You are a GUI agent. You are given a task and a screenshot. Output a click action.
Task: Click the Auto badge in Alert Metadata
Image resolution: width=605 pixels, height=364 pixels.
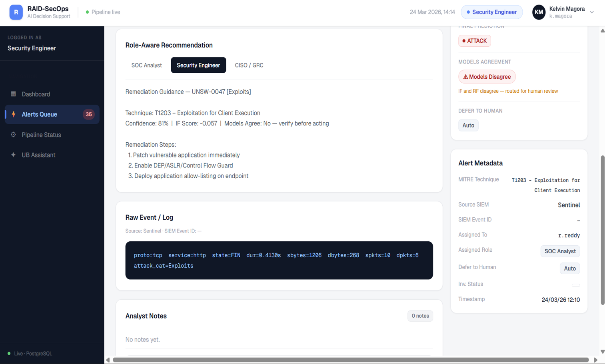pos(570,269)
